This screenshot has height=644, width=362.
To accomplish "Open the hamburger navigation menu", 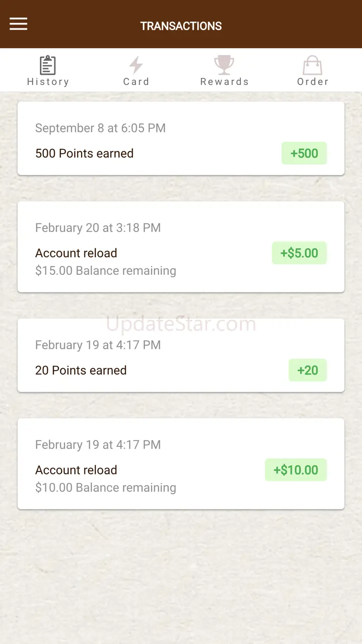I will (19, 24).
